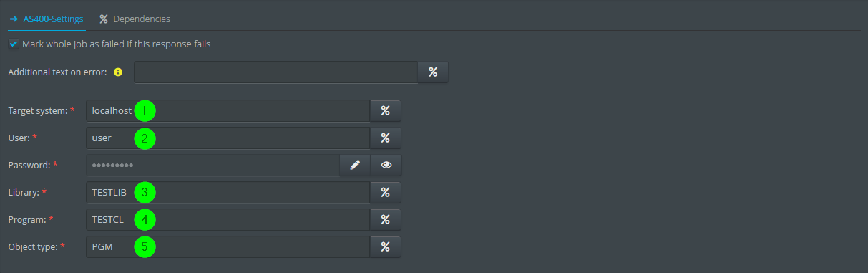Select the AS400-Settings tab
Image resolution: width=868 pixels, height=273 pixels.
tap(47, 19)
